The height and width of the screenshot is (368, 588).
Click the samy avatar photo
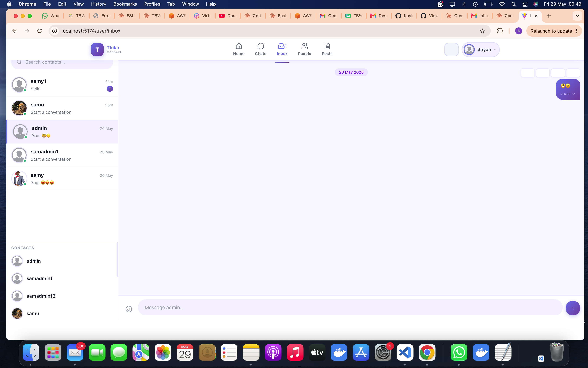point(19,178)
